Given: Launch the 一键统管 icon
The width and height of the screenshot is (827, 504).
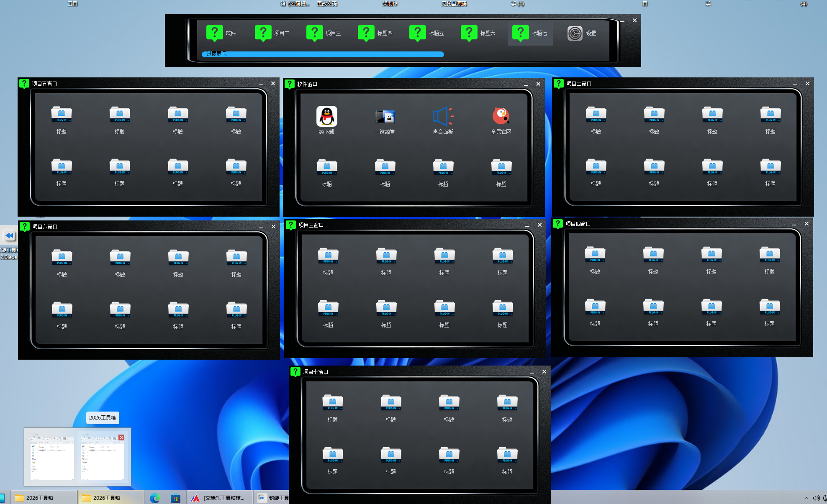Looking at the screenshot, I should tap(385, 117).
